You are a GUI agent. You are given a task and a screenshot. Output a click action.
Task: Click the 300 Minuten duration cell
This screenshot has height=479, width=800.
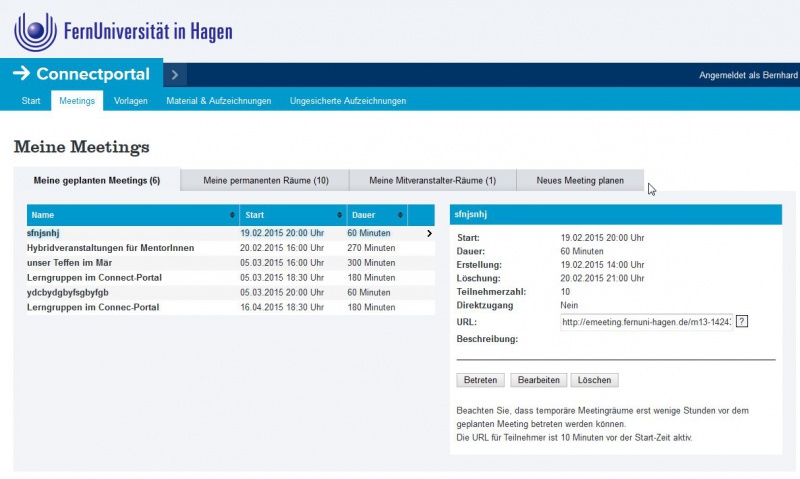pos(371,263)
